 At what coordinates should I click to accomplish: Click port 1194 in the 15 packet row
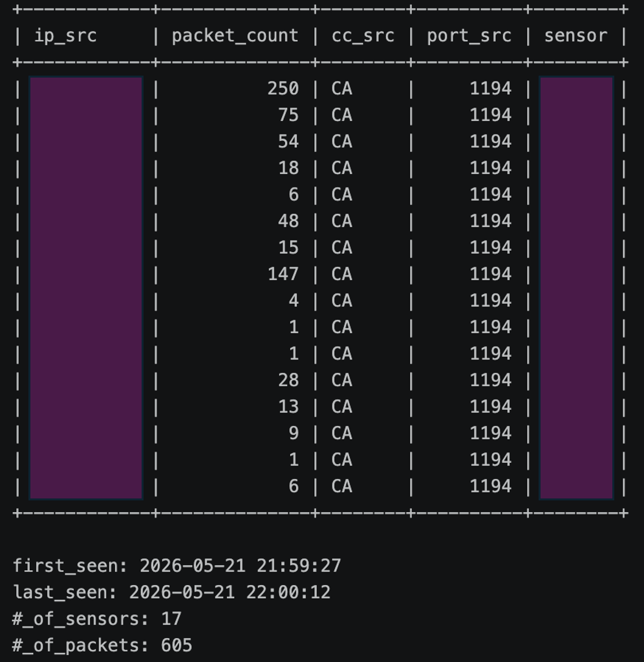click(x=490, y=248)
